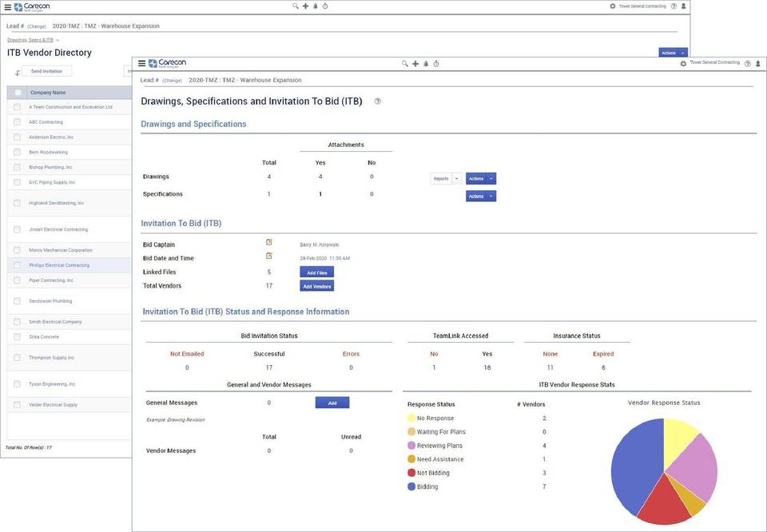Edit the Bid Captain using its edit icon
The image size is (767, 532).
pyautogui.click(x=269, y=242)
